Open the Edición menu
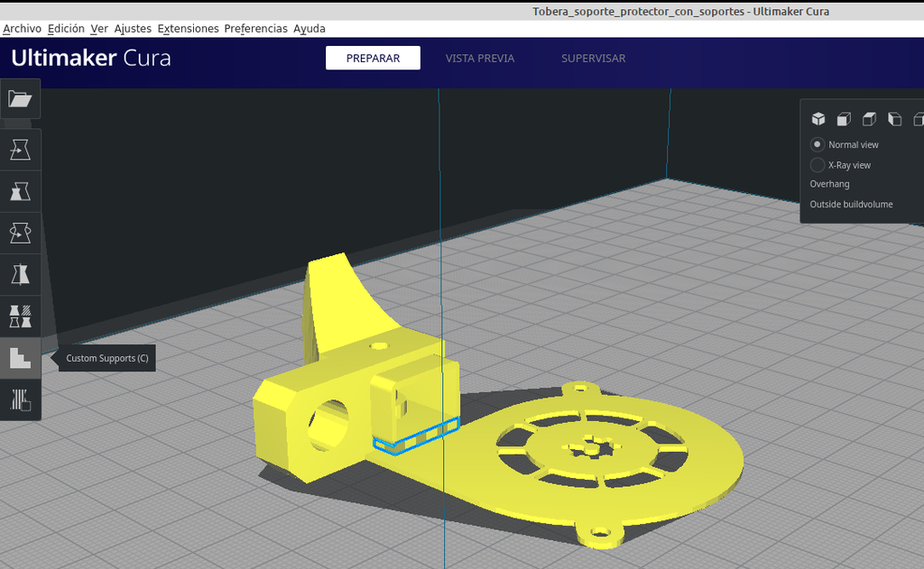This screenshot has height=569, width=924. (66, 28)
